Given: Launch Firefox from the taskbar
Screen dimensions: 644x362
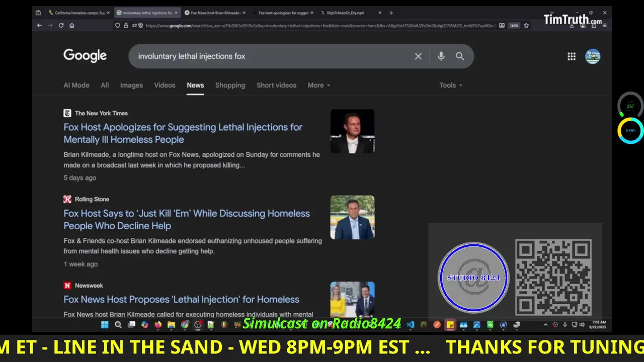Looking at the screenshot, I should [158, 325].
